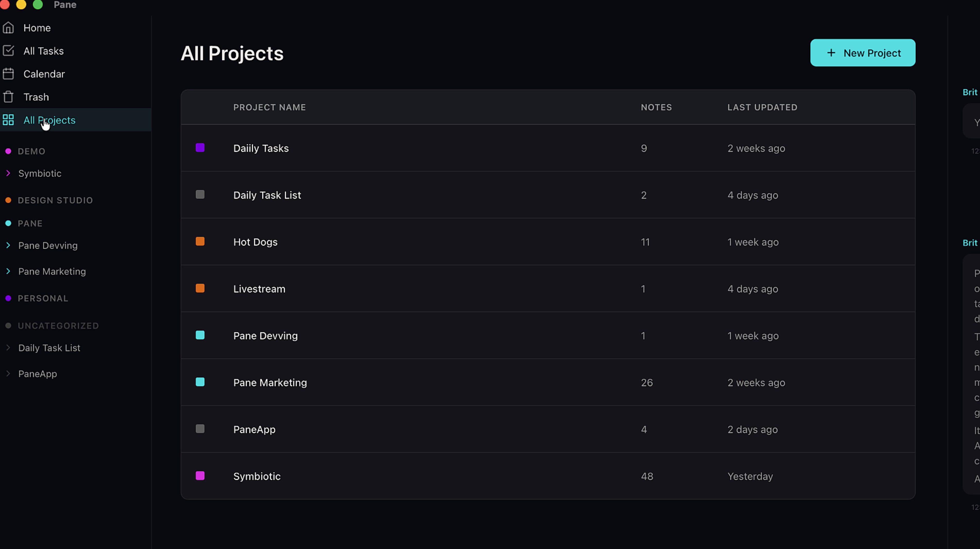Viewport: 980px width, 549px height.
Task: Click the purple swatch for Daiily Tasks
Action: (200, 148)
